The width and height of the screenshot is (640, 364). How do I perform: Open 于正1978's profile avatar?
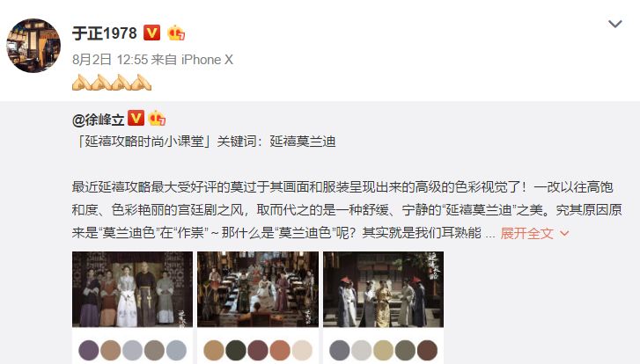pyautogui.click(x=33, y=45)
